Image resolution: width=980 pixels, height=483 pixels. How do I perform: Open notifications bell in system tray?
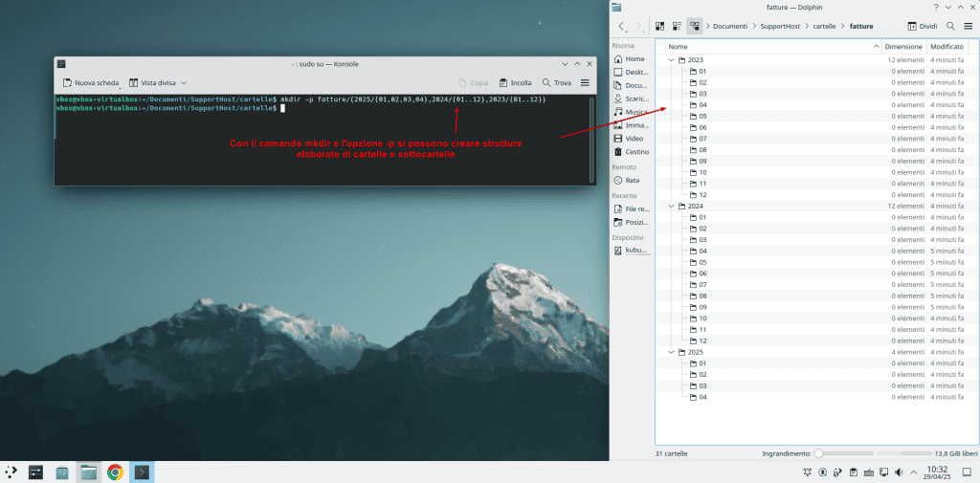coord(808,472)
